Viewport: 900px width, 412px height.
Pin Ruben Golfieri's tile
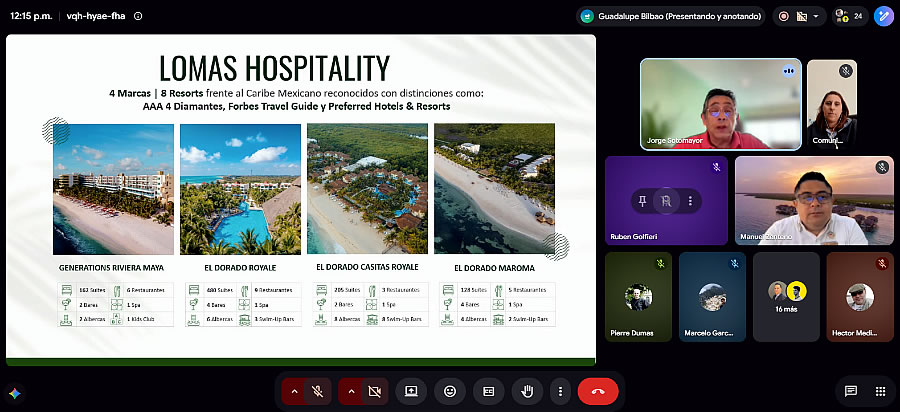[642, 201]
